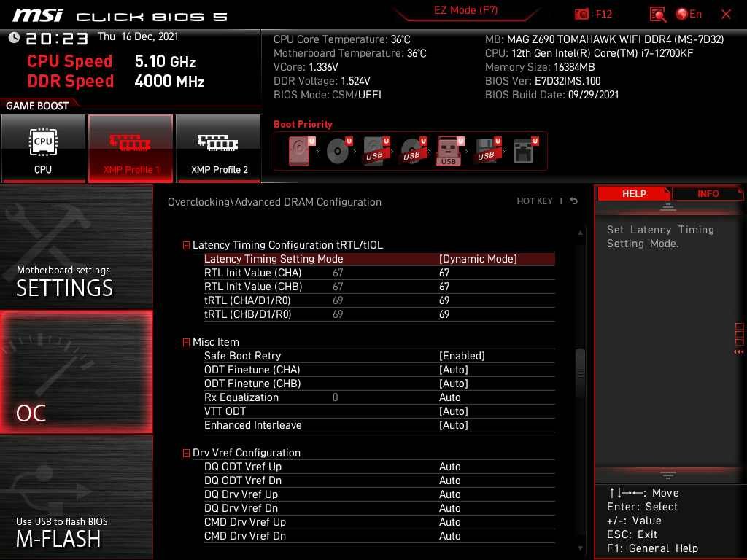Select the USB hard disk boot icon
This screenshot has width=747, height=560.
pyautogui.click(x=376, y=151)
